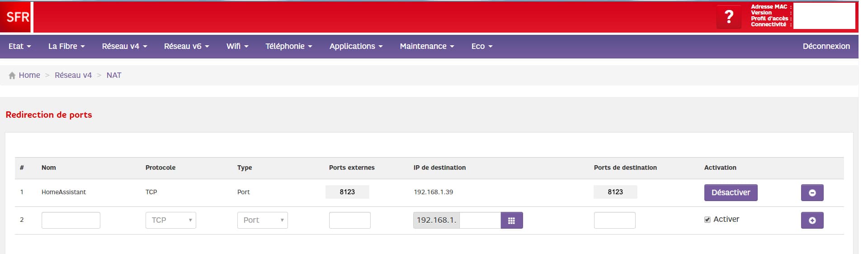Open Réseau v4 breadcrumb link
This screenshot has width=868, height=254.
click(73, 75)
